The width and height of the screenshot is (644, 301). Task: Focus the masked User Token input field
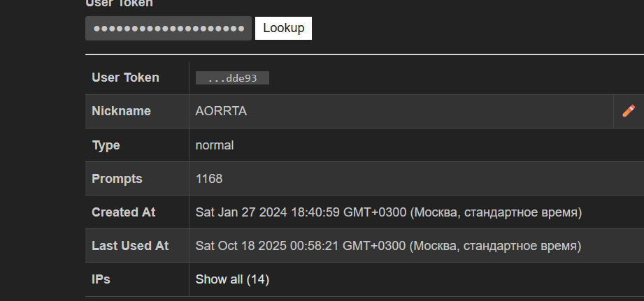pyautogui.click(x=169, y=28)
